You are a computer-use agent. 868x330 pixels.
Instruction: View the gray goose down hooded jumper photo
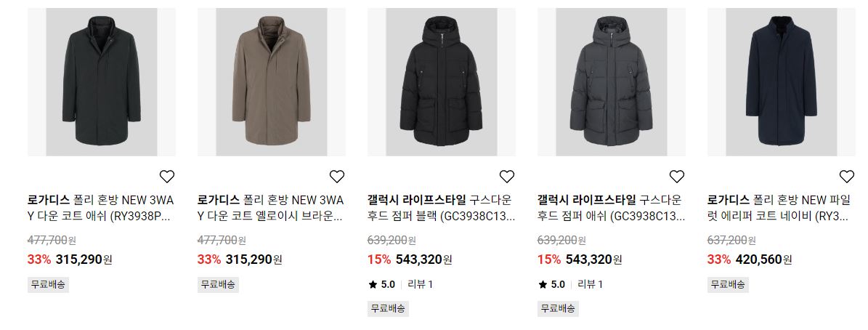pyautogui.click(x=611, y=82)
